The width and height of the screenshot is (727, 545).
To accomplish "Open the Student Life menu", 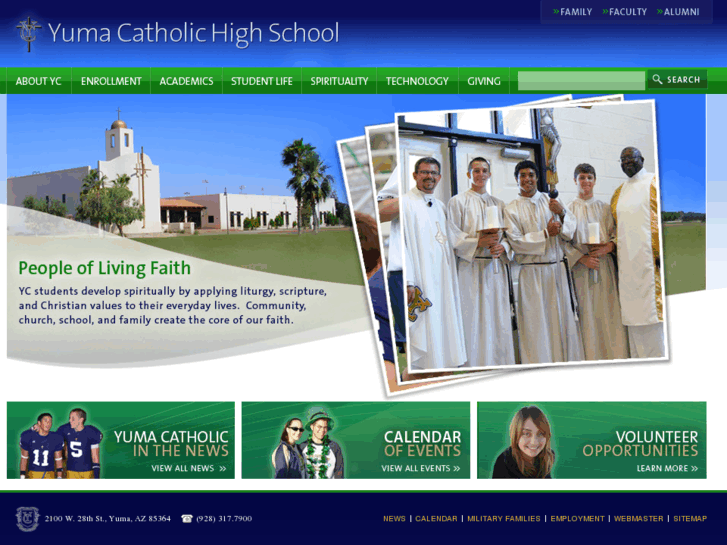I will click(x=261, y=81).
